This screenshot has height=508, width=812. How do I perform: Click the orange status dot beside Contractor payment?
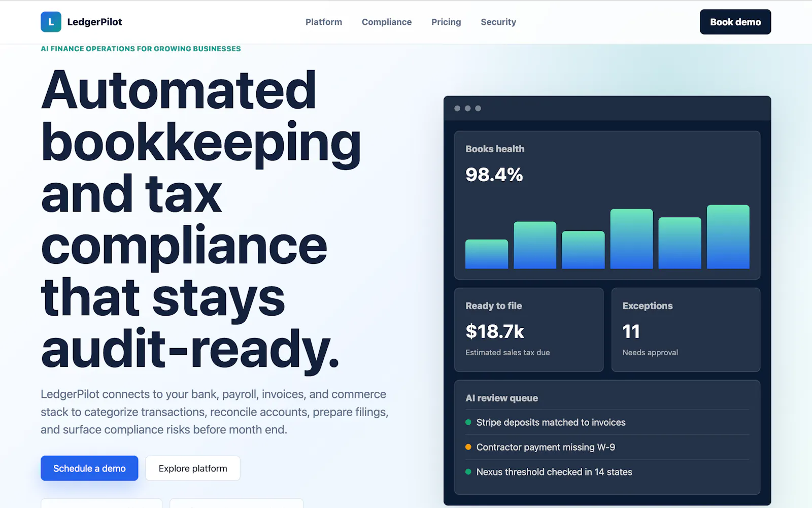click(468, 447)
